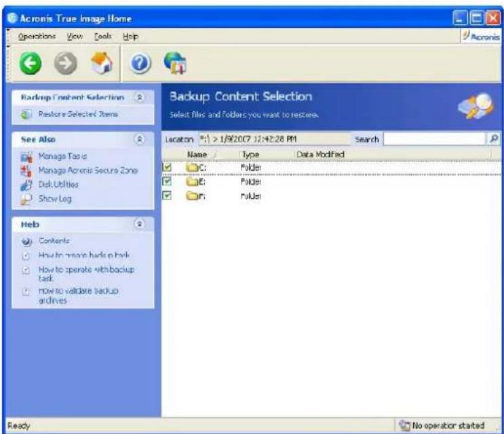Screen dimensions: 504x434
Task: Collapse the Help sidebar panel
Action: click(x=140, y=224)
